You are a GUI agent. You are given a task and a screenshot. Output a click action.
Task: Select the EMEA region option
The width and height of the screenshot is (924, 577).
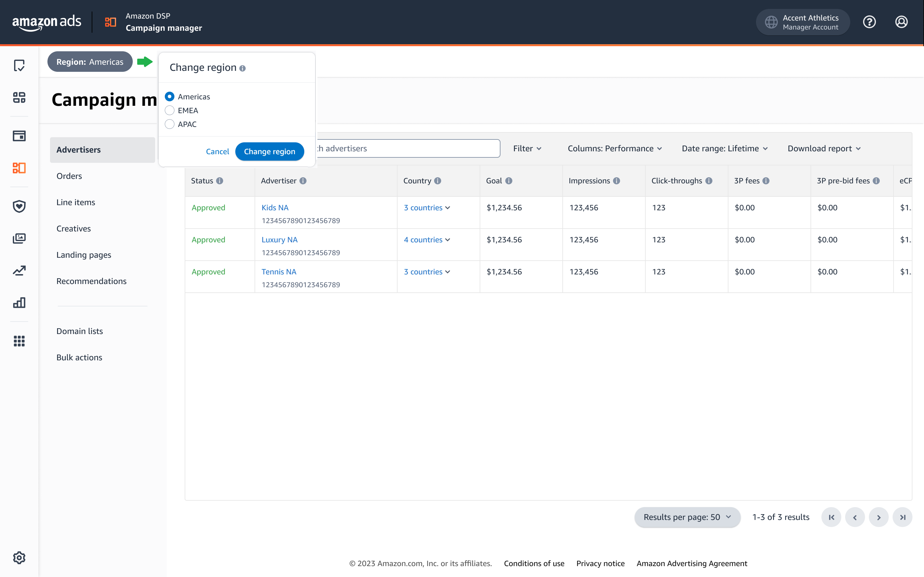pyautogui.click(x=170, y=110)
